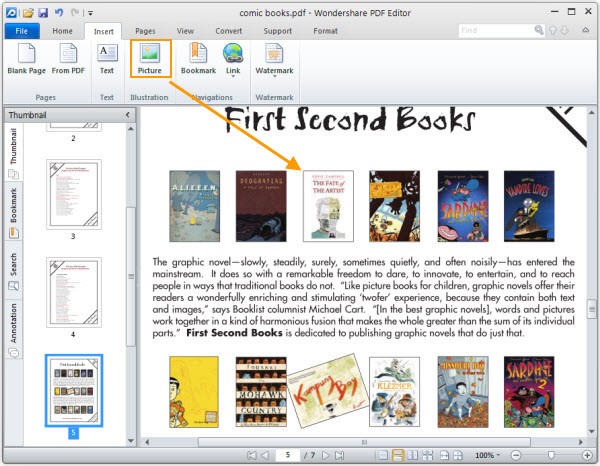600x466 pixels.
Task: Click the undo arrow in quick toolbar
Action: coord(58,14)
